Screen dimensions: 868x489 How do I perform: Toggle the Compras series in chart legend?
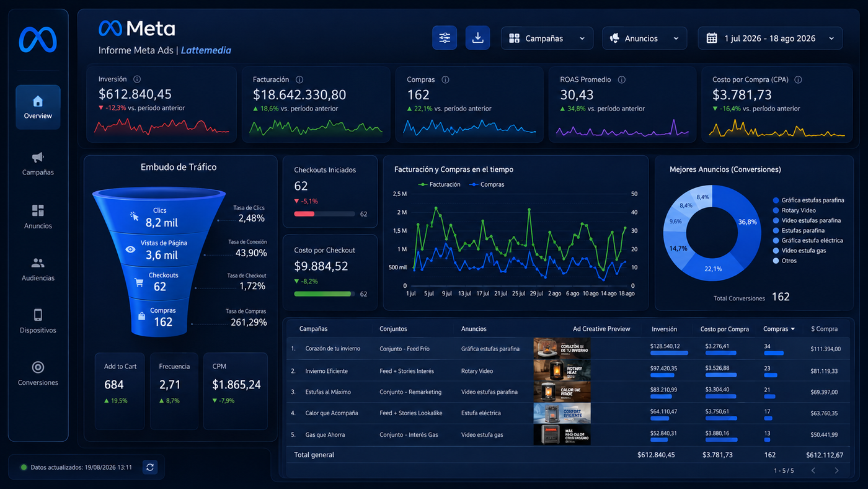[x=487, y=184]
